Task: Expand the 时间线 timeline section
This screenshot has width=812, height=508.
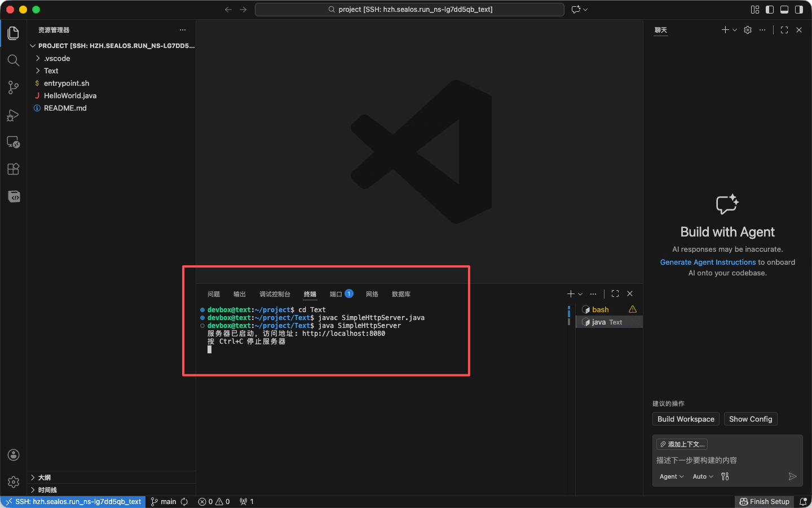Action: [112, 490]
